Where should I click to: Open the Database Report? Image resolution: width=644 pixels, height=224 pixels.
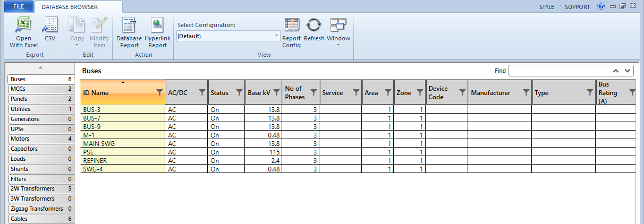129,32
